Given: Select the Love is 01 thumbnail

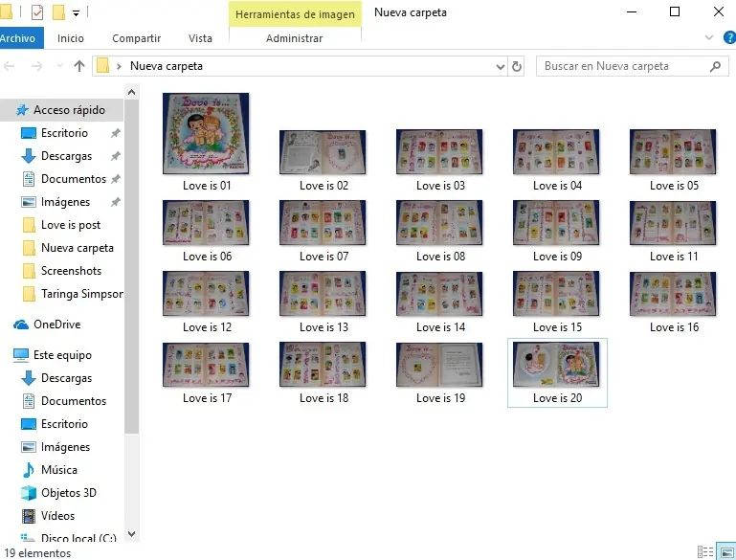Looking at the screenshot, I should (206, 134).
